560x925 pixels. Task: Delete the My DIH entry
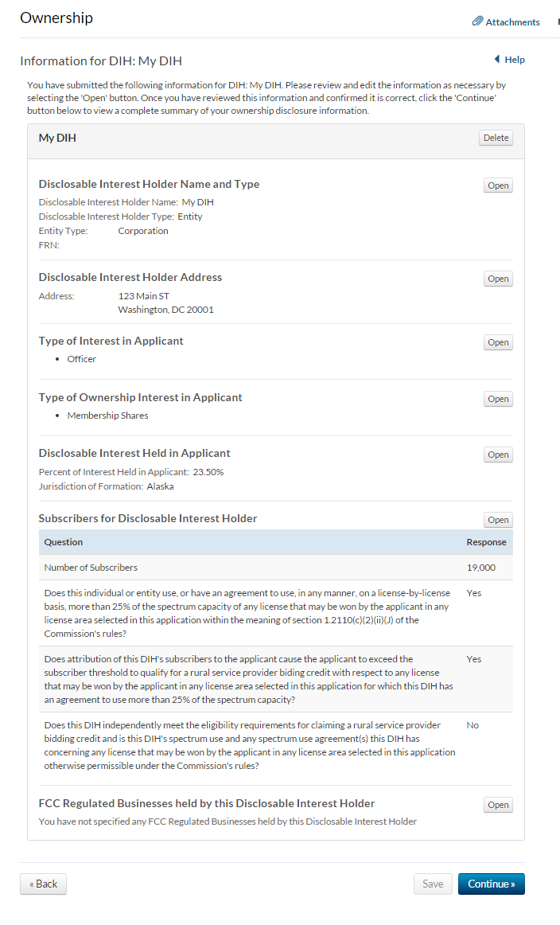[496, 138]
